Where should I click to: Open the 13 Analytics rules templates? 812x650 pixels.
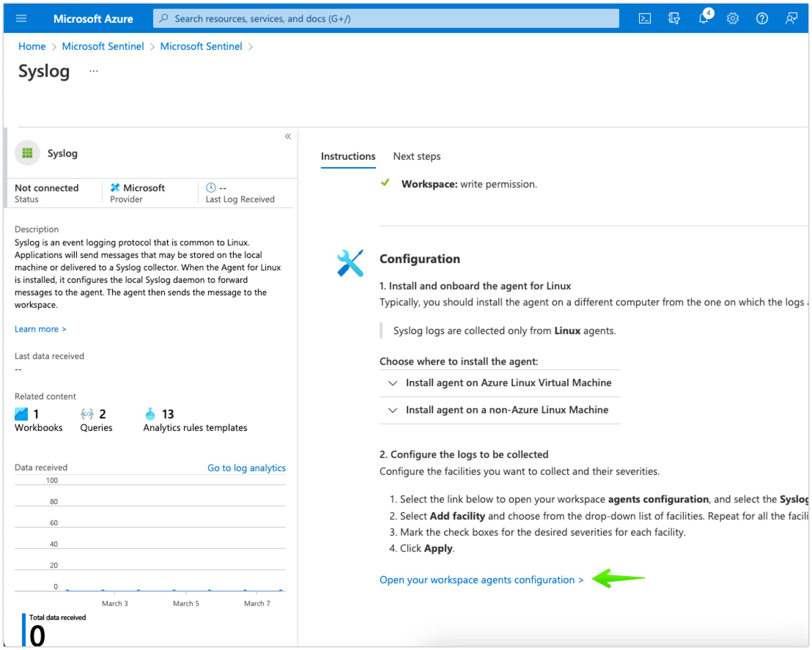(195, 420)
